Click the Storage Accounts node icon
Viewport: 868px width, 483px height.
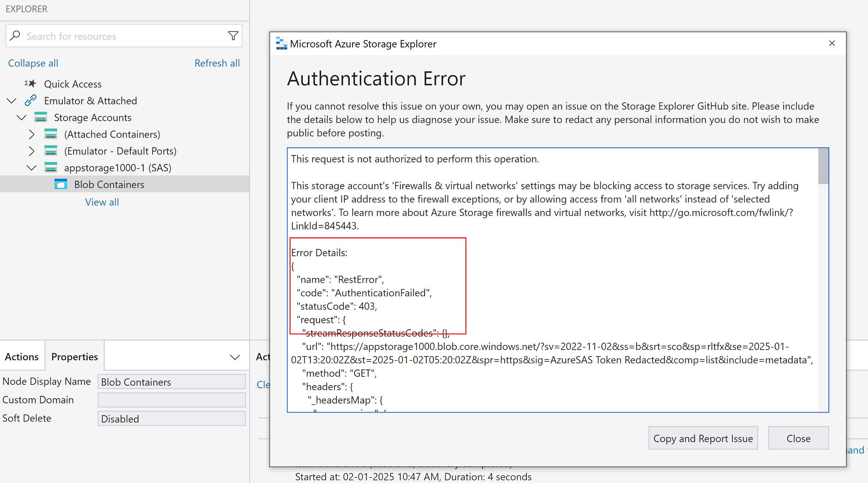[41, 117]
